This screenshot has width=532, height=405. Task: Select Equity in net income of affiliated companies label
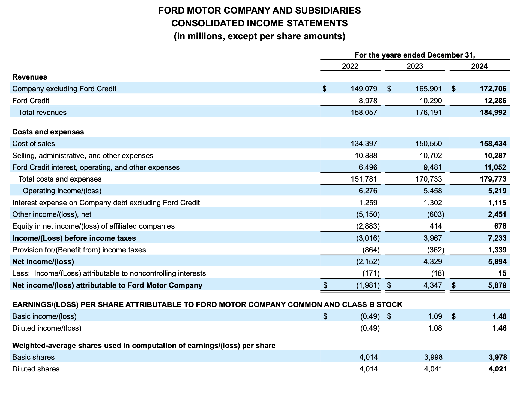pos(93,226)
